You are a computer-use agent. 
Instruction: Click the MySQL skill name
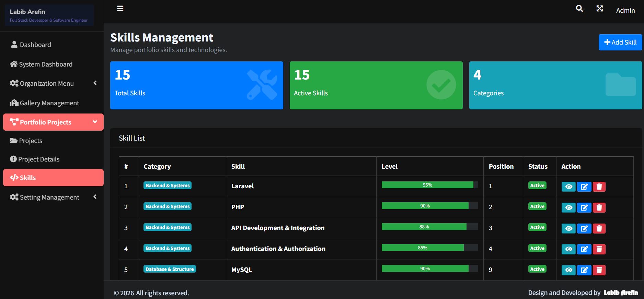(x=242, y=270)
